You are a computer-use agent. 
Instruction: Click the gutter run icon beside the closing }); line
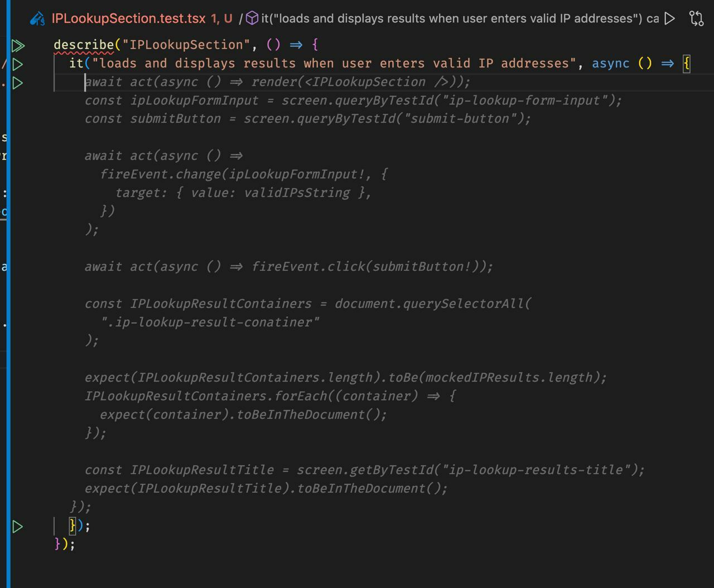tap(18, 526)
